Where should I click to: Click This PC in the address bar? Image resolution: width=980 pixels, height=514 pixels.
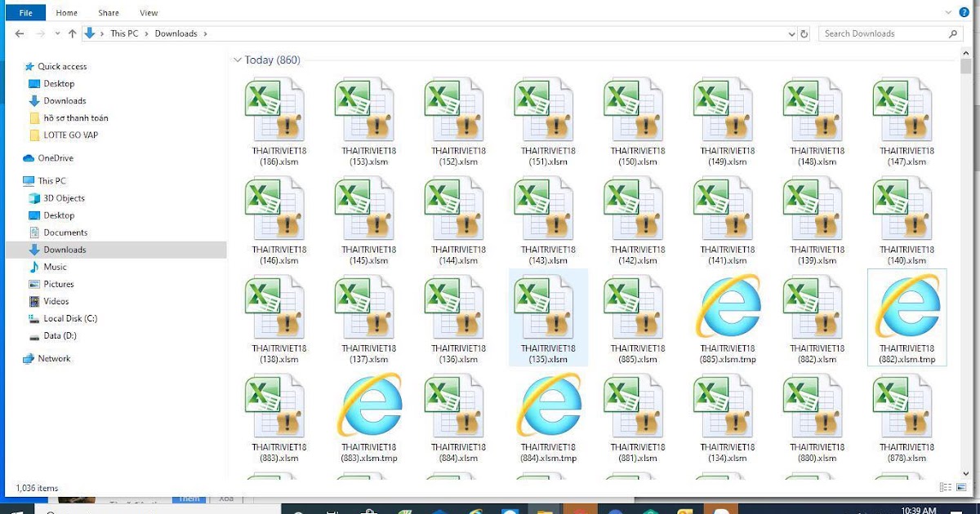tap(124, 33)
